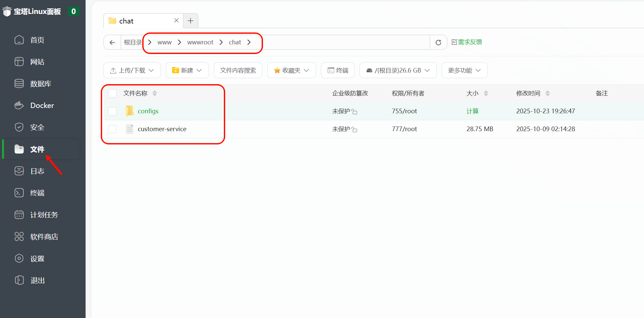Image resolution: width=644 pixels, height=318 pixels.
Task: Open the 新建 dropdown menu
Action: 187,70
